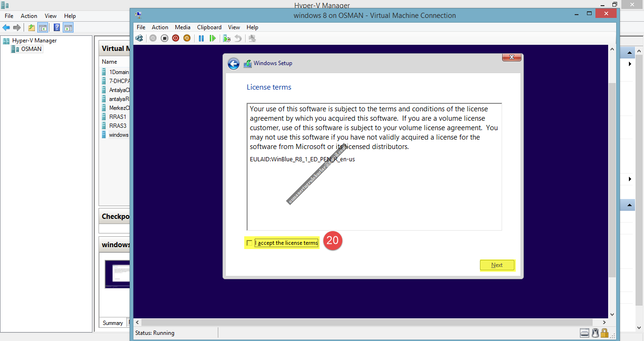Toggle the Show/Hide Action Pane icon
The width and height of the screenshot is (644, 341).
click(68, 27)
